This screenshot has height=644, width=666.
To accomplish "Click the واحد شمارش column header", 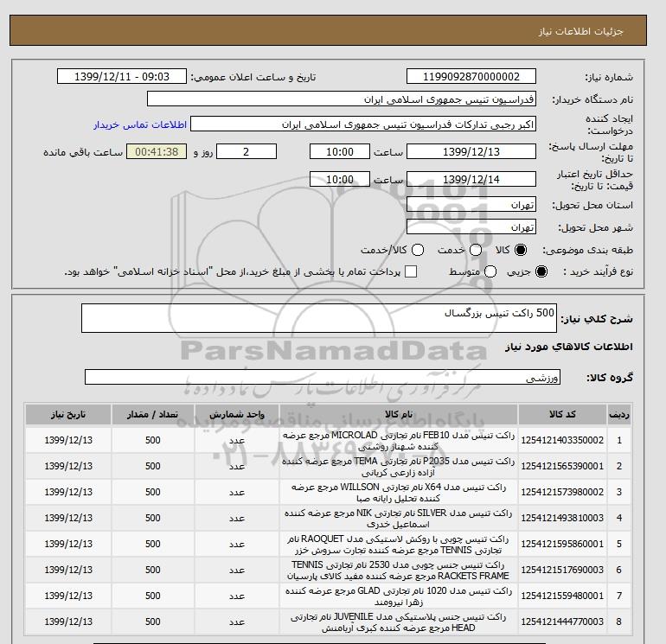I will coord(237,414).
